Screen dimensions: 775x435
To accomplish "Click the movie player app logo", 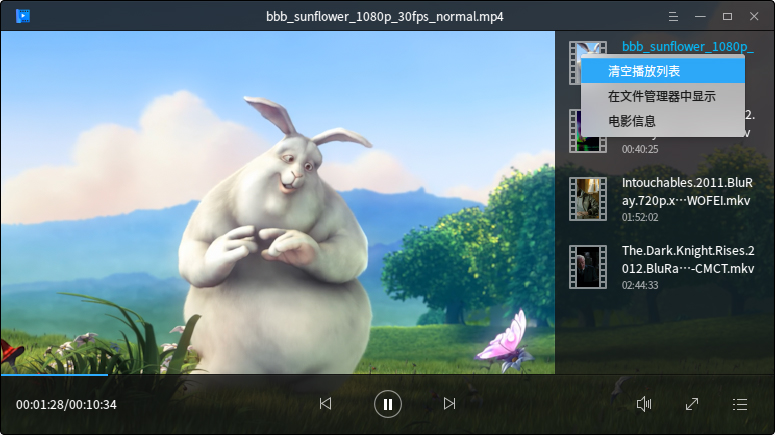I will [x=23, y=16].
